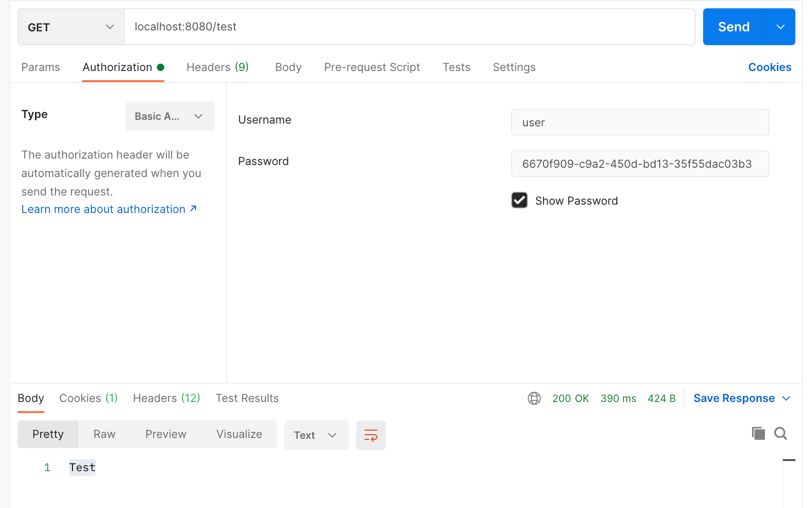
Task: Click the network globe icon
Action: click(534, 398)
